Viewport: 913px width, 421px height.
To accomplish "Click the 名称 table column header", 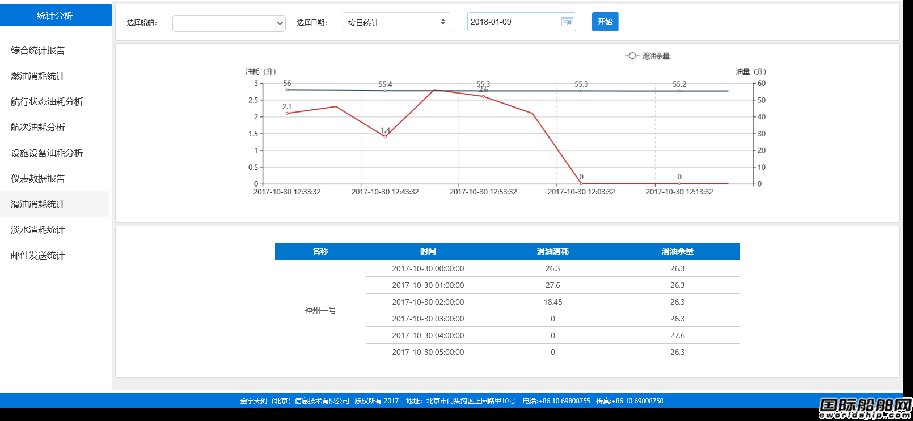I will pyautogui.click(x=320, y=251).
